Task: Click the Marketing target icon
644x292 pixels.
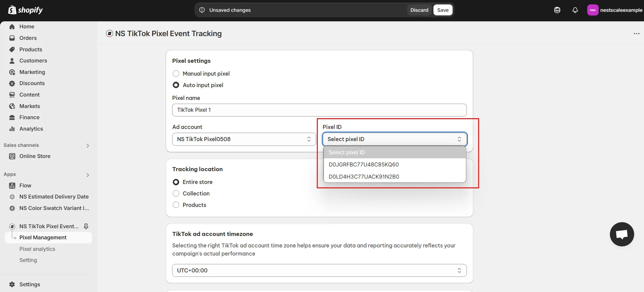Action: (12, 72)
